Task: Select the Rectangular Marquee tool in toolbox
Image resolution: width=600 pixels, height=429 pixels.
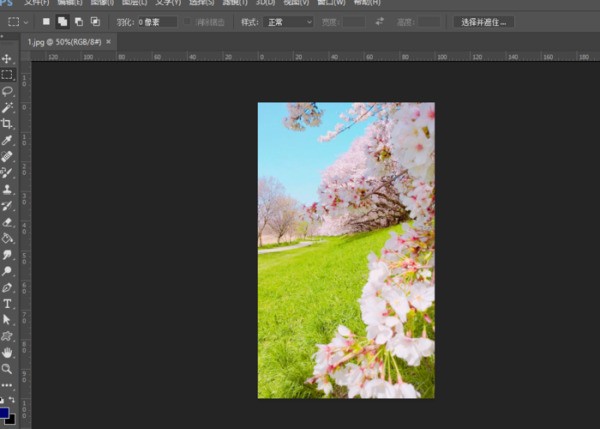Action: [7, 75]
